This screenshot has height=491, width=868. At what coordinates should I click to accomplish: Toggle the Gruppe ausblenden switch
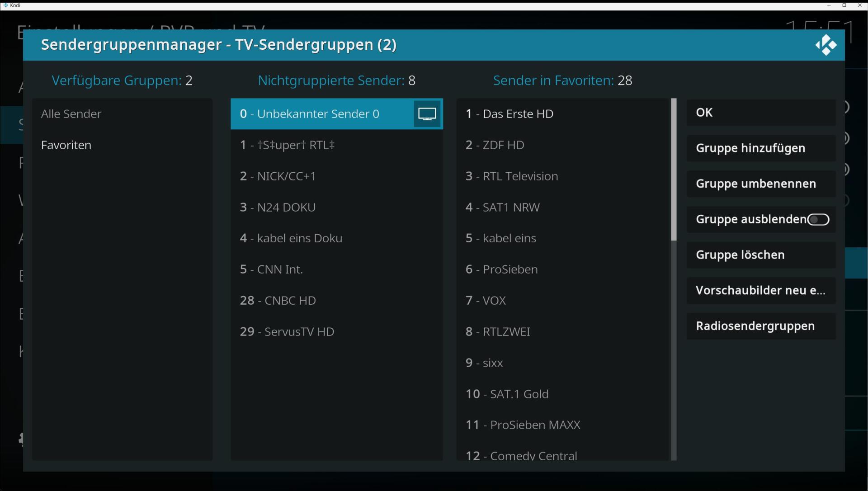pos(818,220)
